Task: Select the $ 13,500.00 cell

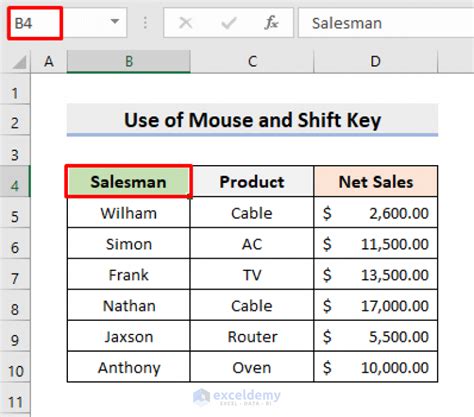Action: tap(376, 274)
